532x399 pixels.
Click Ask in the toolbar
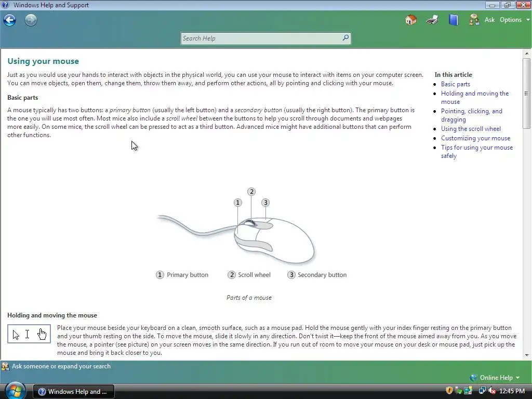click(x=489, y=20)
